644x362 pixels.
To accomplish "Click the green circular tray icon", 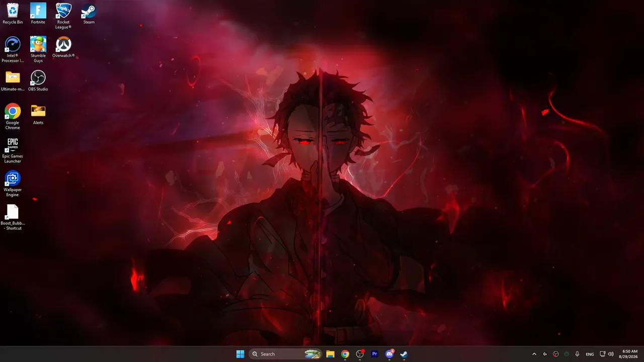I will 567,354.
